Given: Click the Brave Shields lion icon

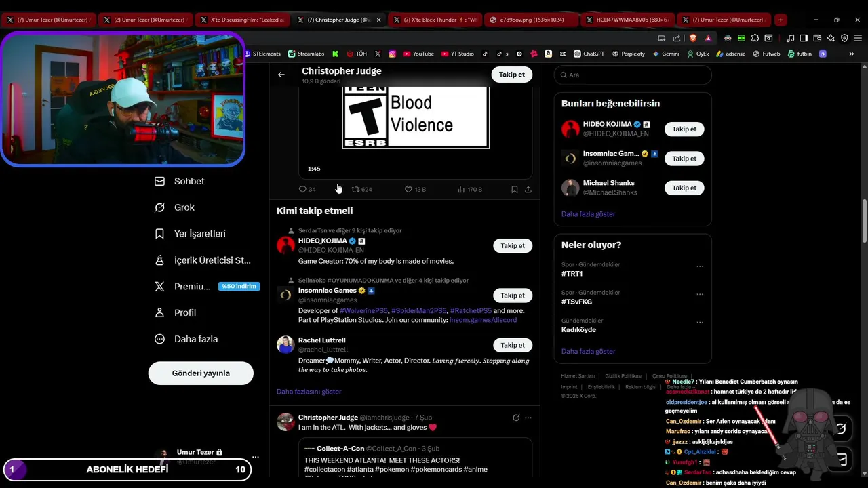Looking at the screenshot, I should (692, 38).
